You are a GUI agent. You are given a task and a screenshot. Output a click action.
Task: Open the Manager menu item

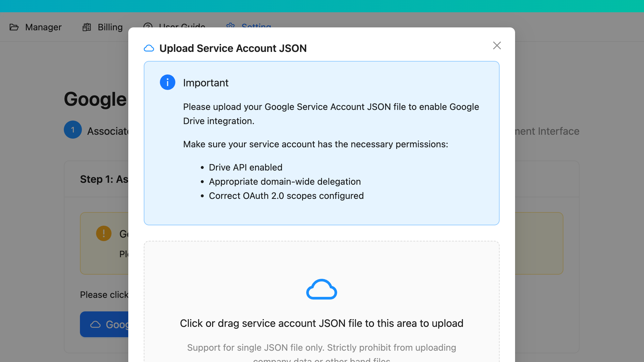click(43, 27)
